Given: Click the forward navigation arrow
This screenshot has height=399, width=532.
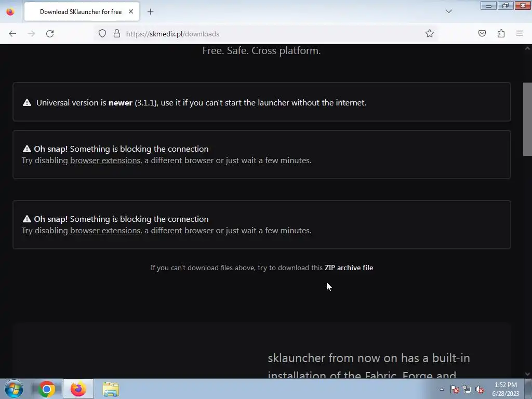Looking at the screenshot, I should pyautogui.click(x=31, y=34).
